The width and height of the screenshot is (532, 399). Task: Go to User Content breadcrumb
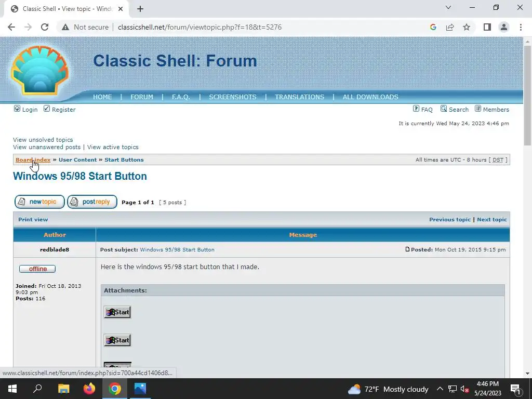(x=78, y=160)
